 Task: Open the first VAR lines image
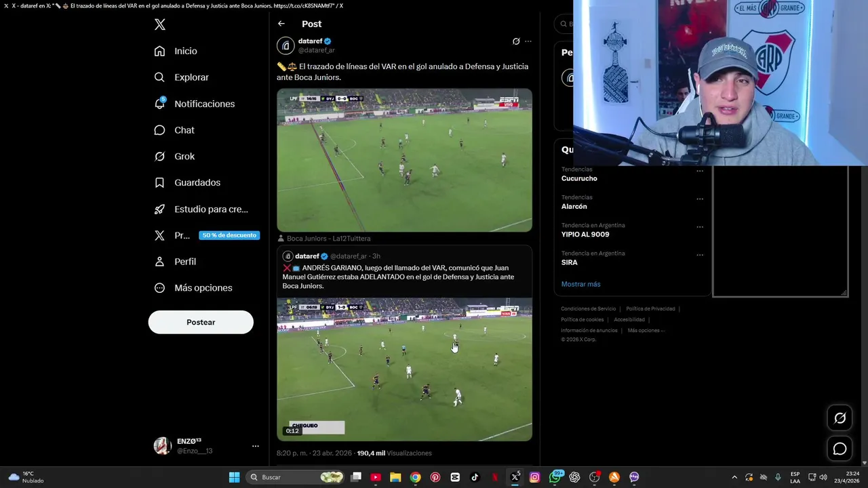(x=404, y=160)
